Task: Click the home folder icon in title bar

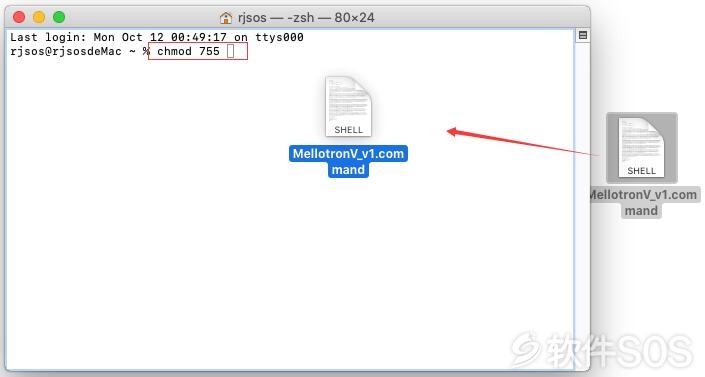Action: [x=226, y=18]
